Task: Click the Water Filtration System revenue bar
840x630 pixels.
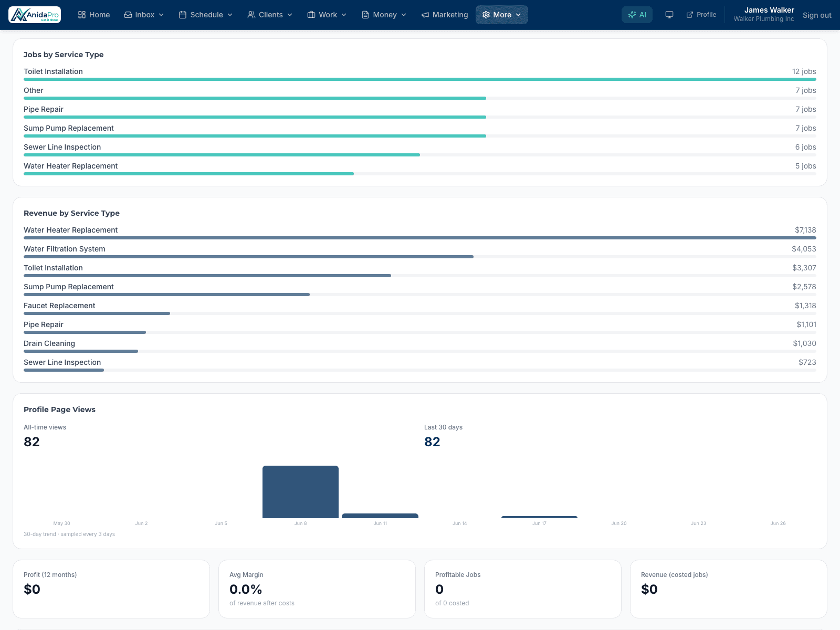Action: [x=248, y=257]
